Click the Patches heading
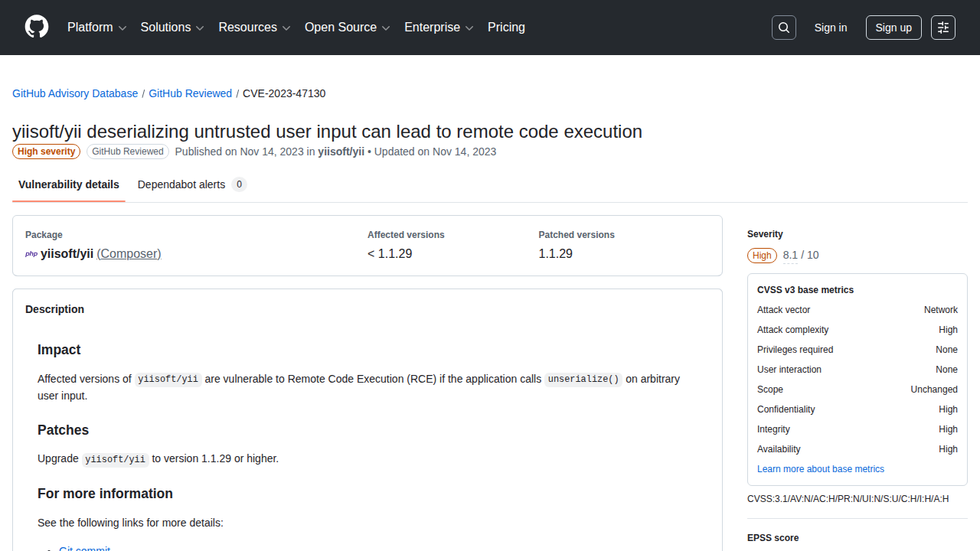The width and height of the screenshot is (980, 551). coord(64,430)
